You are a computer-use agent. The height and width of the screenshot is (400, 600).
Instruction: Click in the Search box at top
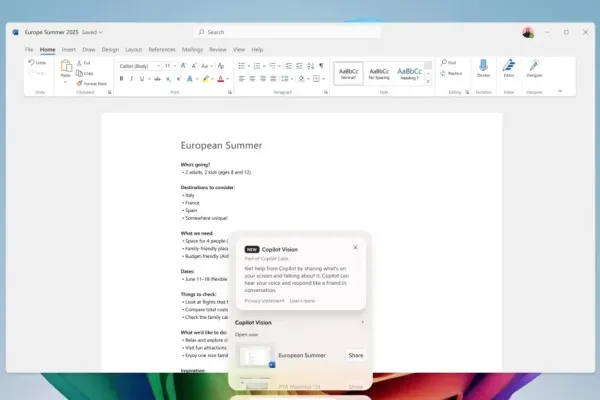pos(287,32)
